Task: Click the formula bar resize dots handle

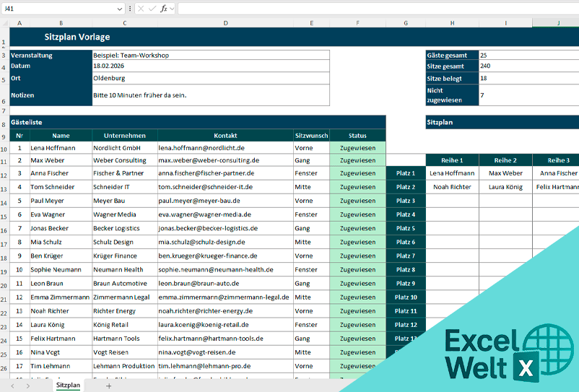Action: 129,9
